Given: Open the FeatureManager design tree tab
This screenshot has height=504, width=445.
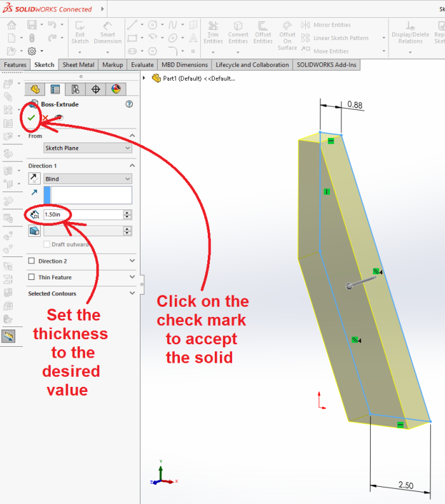Looking at the screenshot, I should [x=35, y=89].
